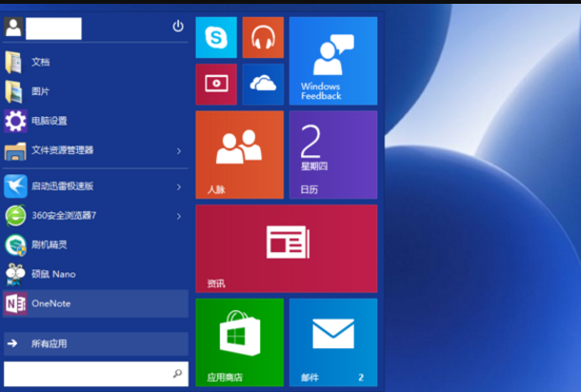Open the Skype tile
The width and height of the screenshot is (581, 392).
click(216, 38)
